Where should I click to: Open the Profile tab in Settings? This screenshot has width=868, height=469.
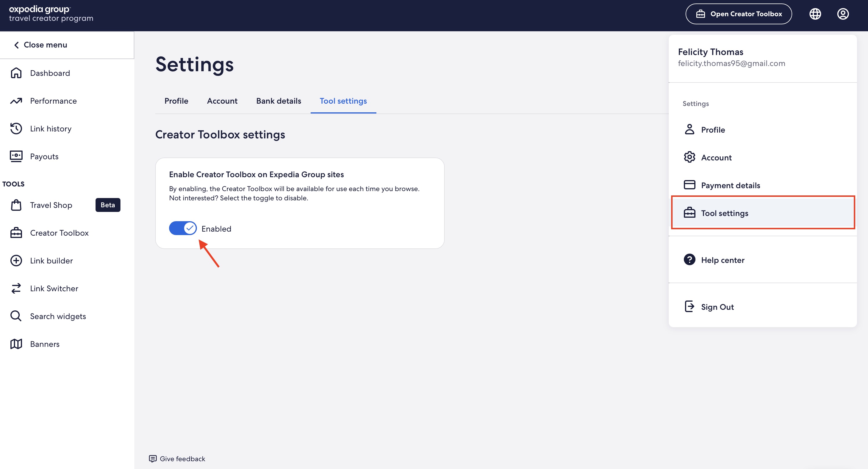click(176, 101)
